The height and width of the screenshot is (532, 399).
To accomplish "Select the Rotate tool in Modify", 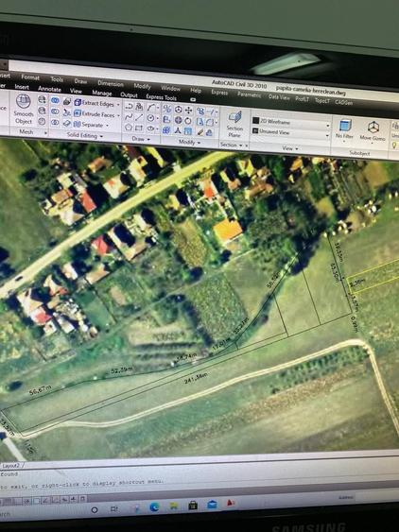I will coord(188,121).
